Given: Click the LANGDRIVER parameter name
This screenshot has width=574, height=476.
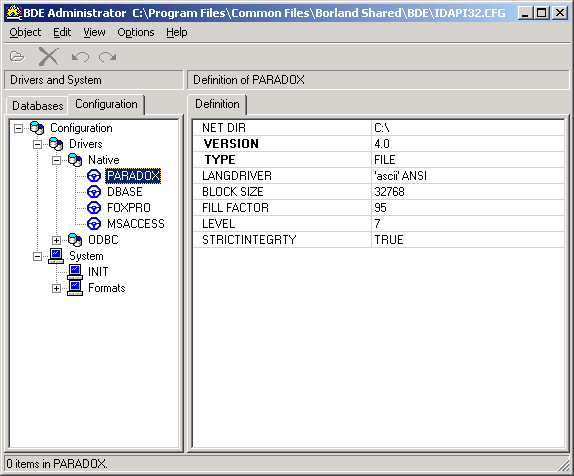Looking at the screenshot, I should (x=237, y=176).
